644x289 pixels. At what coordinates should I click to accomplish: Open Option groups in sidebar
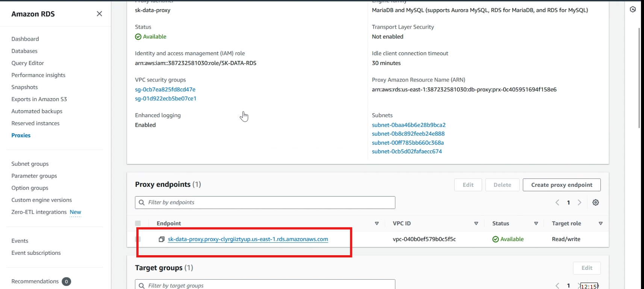coord(30,188)
